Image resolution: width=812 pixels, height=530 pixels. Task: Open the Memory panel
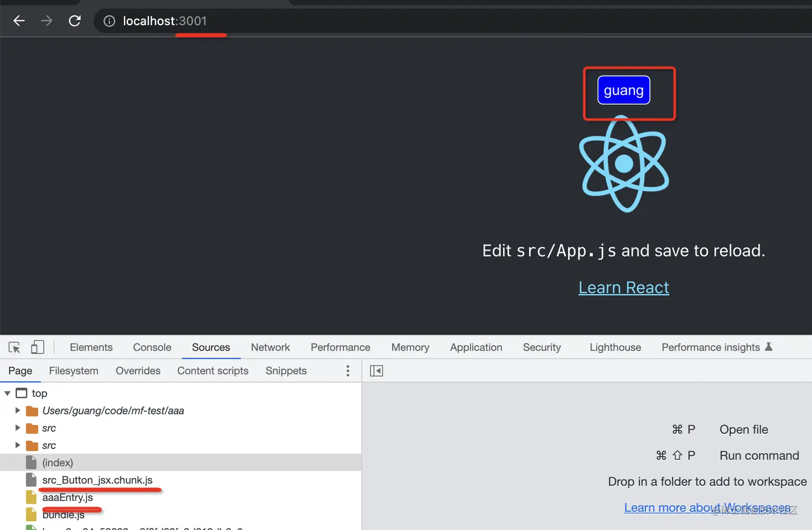tap(410, 347)
